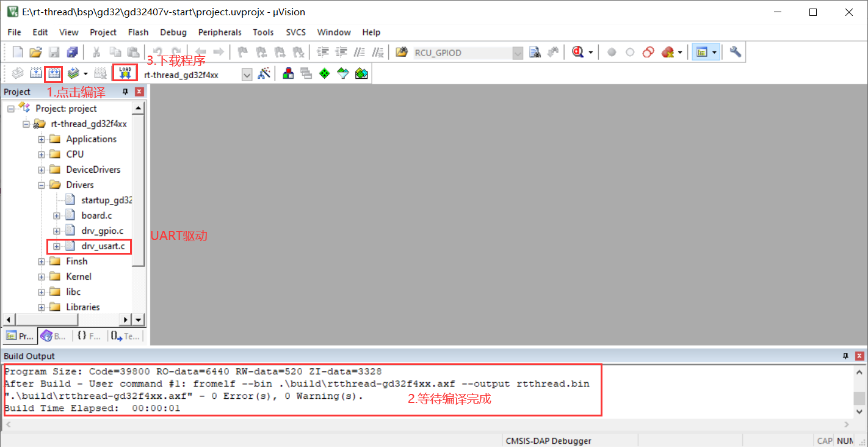
Task: Open the Peripherals menu
Action: pos(220,32)
